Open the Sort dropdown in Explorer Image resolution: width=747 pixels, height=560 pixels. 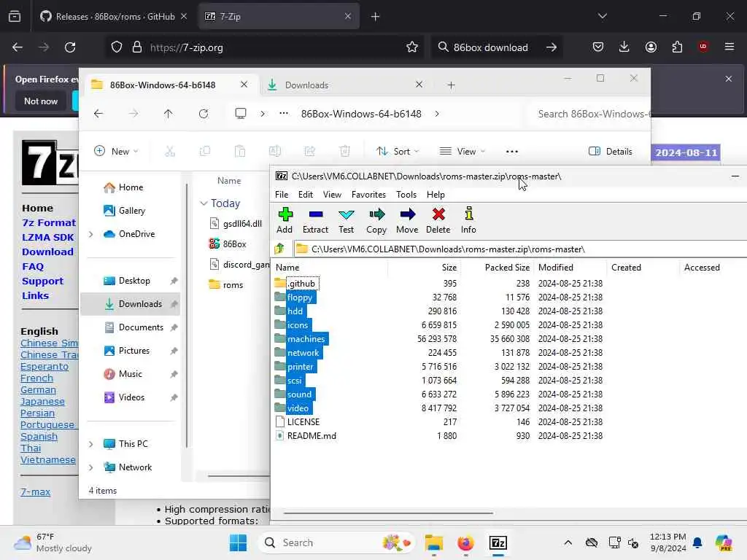(x=398, y=152)
